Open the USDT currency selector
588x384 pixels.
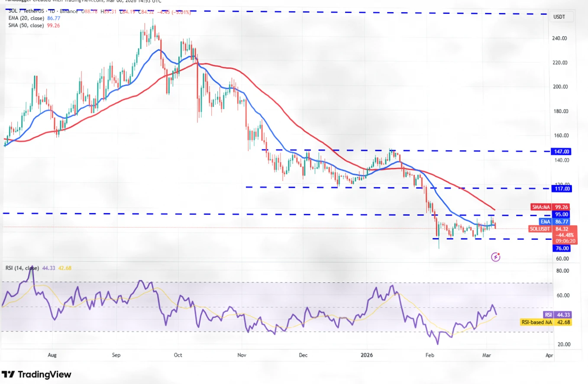pyautogui.click(x=562, y=18)
